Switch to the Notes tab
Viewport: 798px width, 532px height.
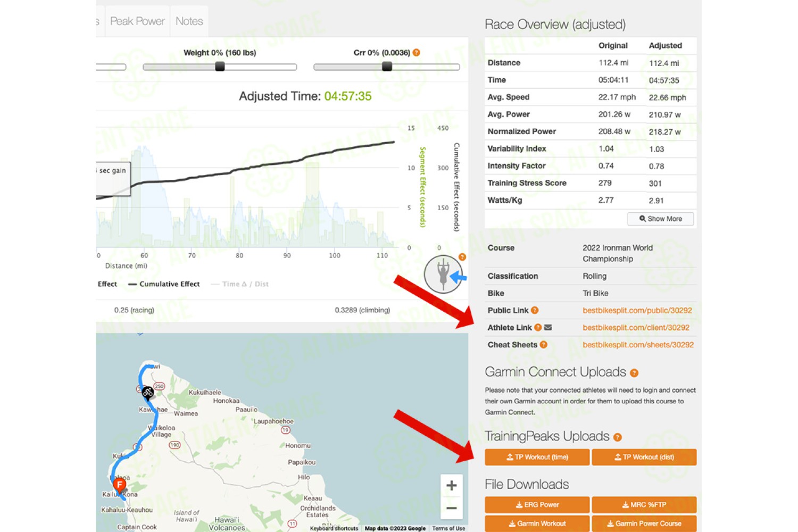pyautogui.click(x=189, y=21)
